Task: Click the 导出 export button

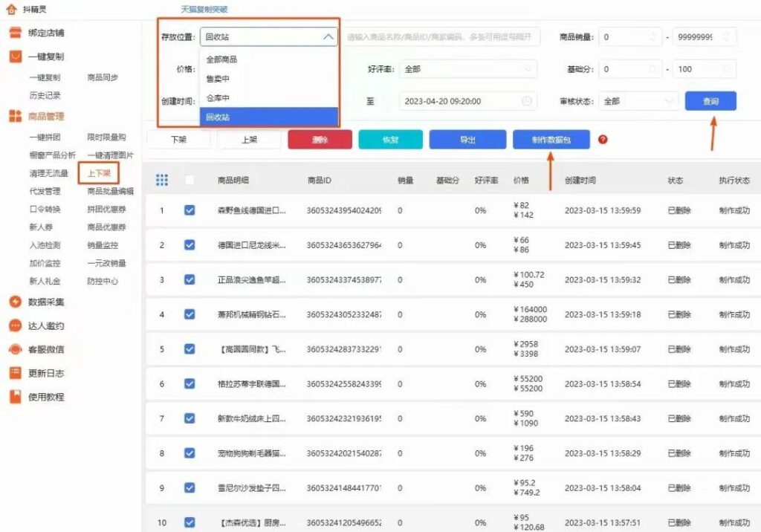Action: click(467, 140)
